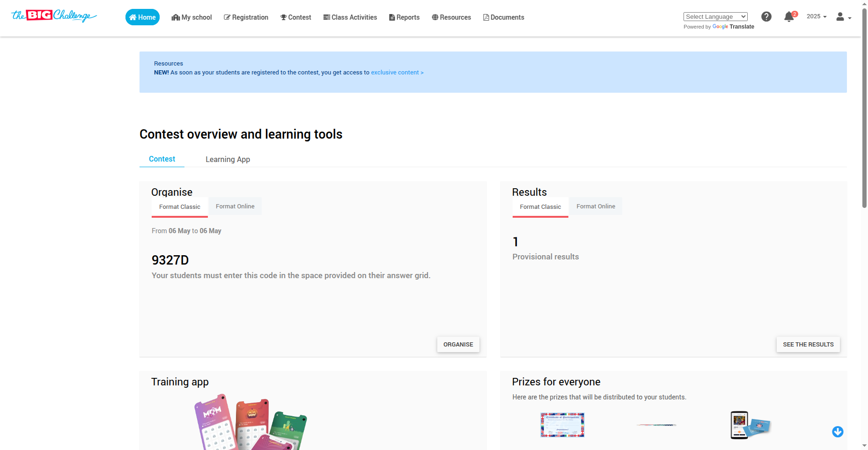Click the ORGANISE button
The height and width of the screenshot is (450, 868).
tap(458, 345)
